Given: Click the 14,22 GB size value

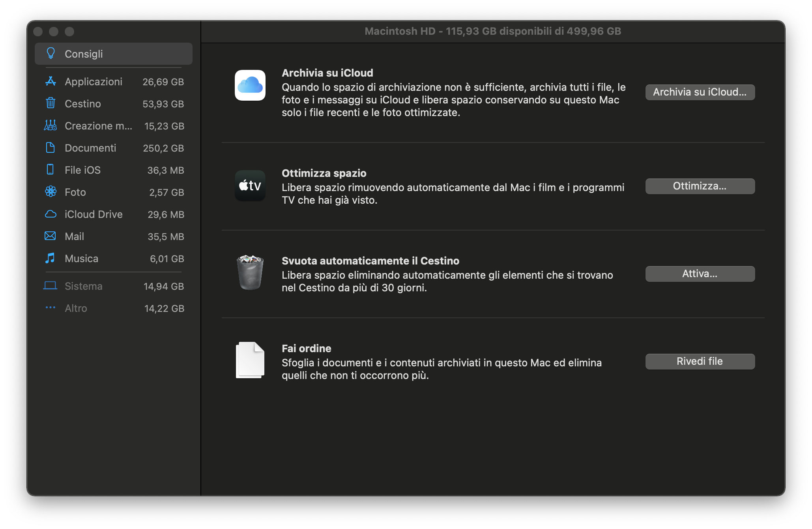Looking at the screenshot, I should (x=164, y=308).
